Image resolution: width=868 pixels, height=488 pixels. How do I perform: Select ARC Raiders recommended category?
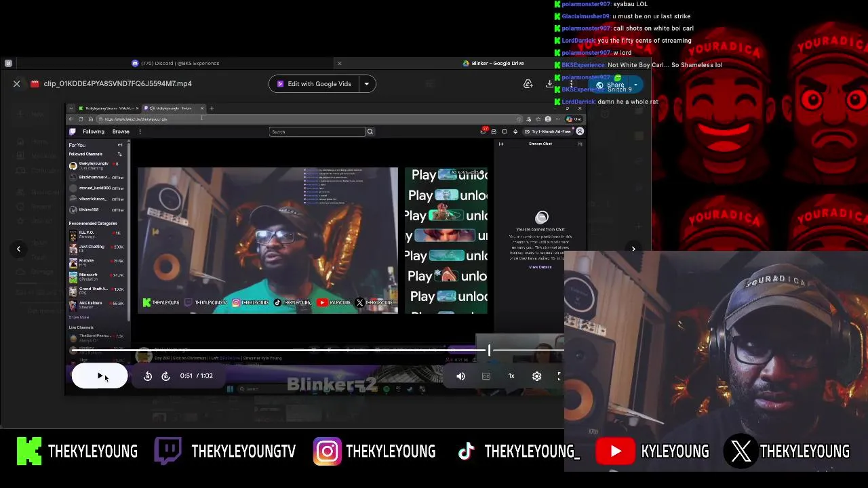96,304
